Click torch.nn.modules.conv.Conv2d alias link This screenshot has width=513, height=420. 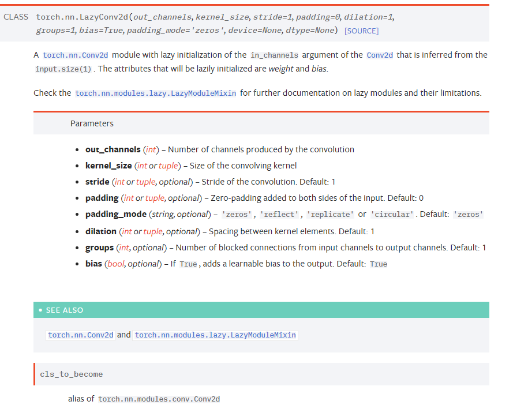click(x=159, y=398)
